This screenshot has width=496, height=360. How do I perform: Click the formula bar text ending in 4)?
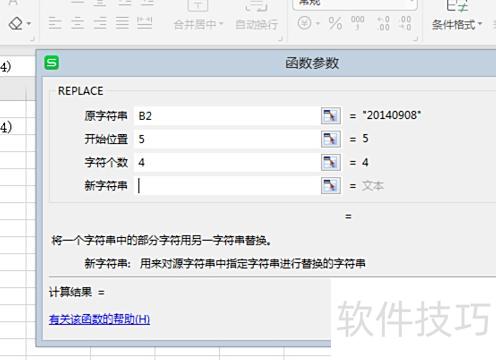point(6,67)
